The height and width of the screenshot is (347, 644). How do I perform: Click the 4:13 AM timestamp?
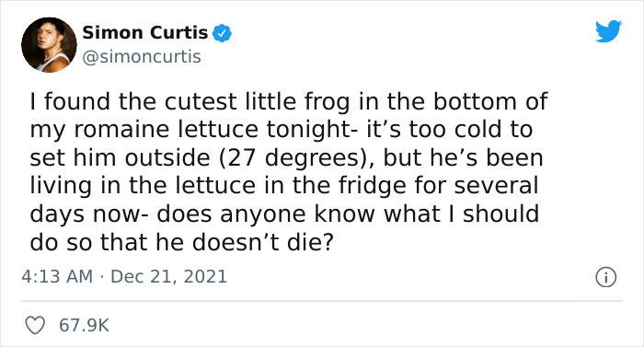pos(57,276)
